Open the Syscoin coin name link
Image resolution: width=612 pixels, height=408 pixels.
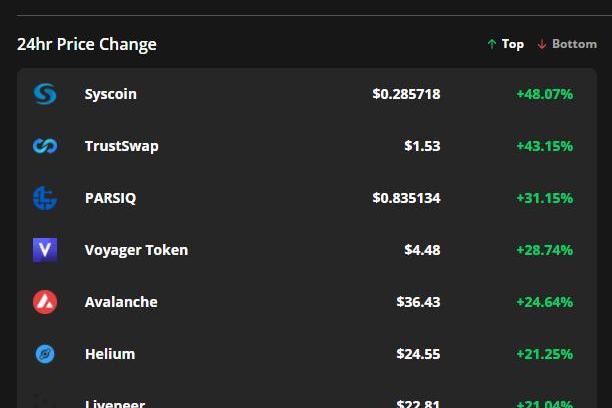[111, 94]
